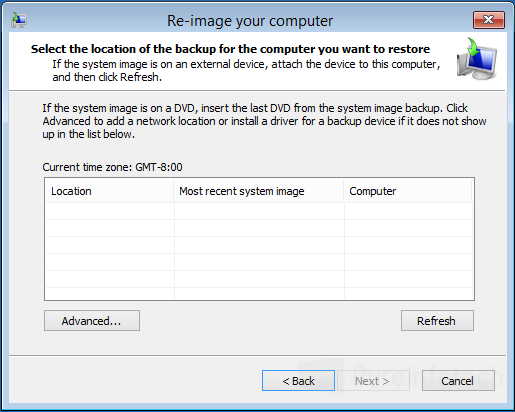Click divider between Location and Most recent headers
The height and width of the screenshot is (412, 515).
(174, 191)
